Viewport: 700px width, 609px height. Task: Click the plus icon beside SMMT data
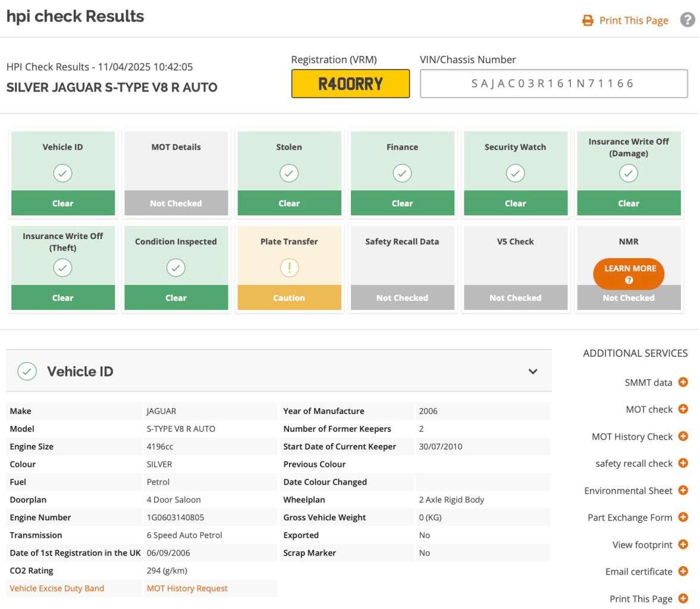683,382
